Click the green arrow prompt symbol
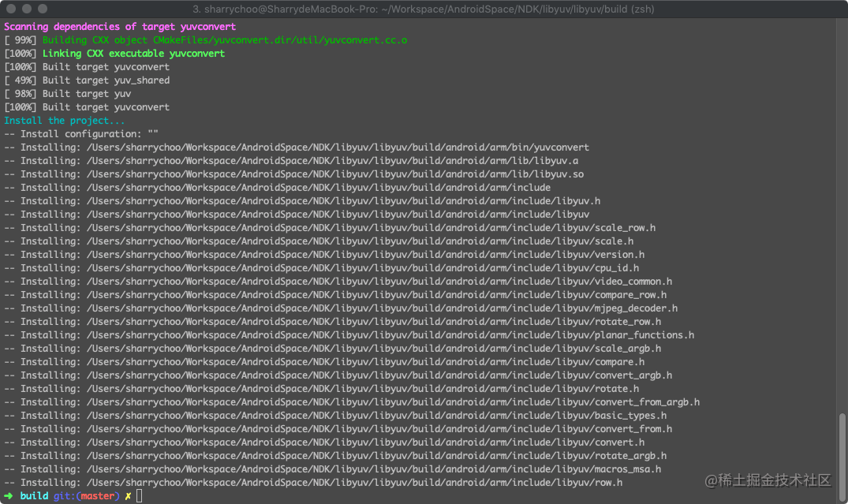The width and height of the screenshot is (848, 504). point(9,496)
